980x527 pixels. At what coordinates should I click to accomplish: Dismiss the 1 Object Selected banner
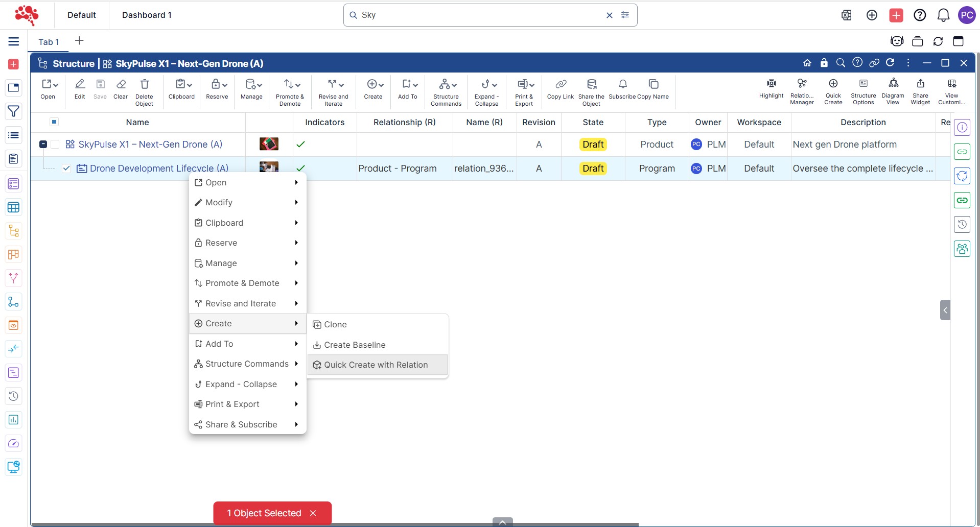[x=313, y=513]
